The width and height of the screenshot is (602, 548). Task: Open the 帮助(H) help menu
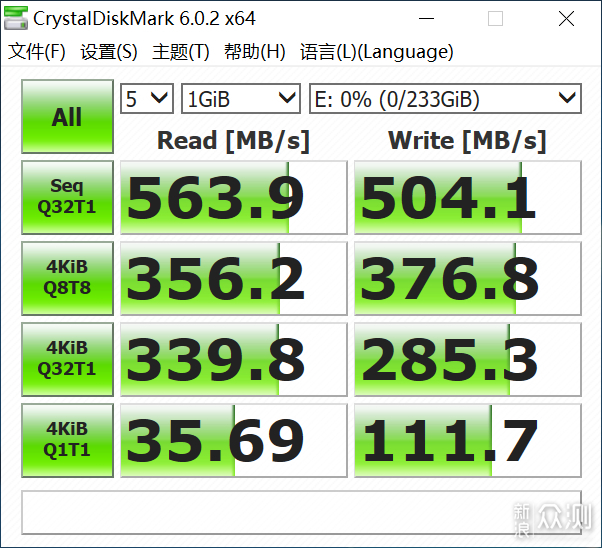(254, 52)
